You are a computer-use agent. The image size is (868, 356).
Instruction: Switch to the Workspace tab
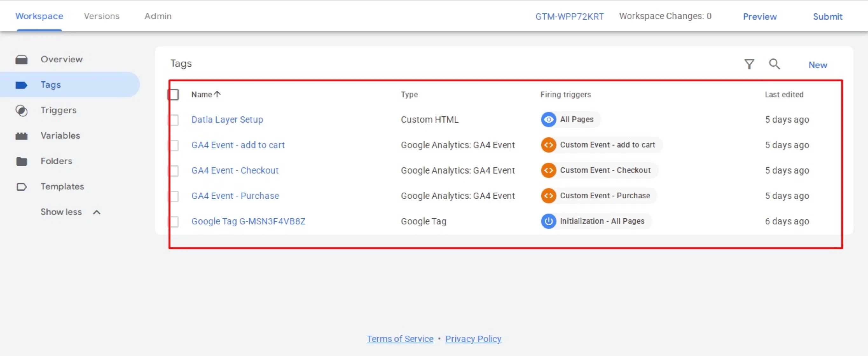click(39, 16)
